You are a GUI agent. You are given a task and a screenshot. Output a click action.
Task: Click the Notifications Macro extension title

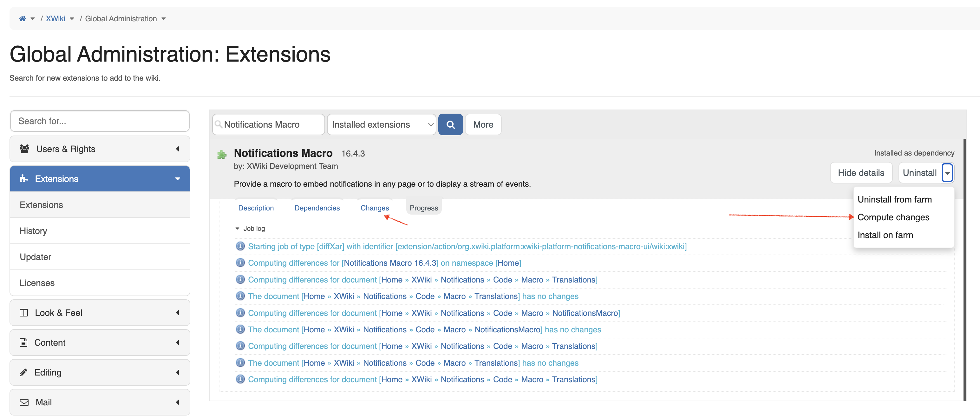(283, 153)
